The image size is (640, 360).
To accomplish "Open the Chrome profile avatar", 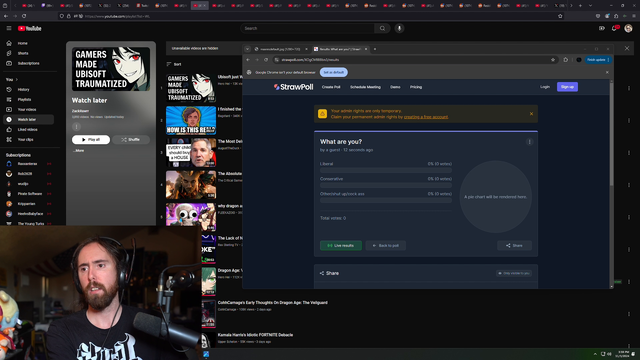I will [x=579, y=60].
